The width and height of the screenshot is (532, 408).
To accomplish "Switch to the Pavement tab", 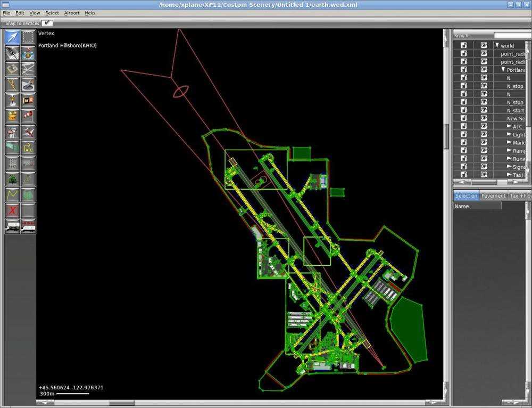I will tap(493, 195).
